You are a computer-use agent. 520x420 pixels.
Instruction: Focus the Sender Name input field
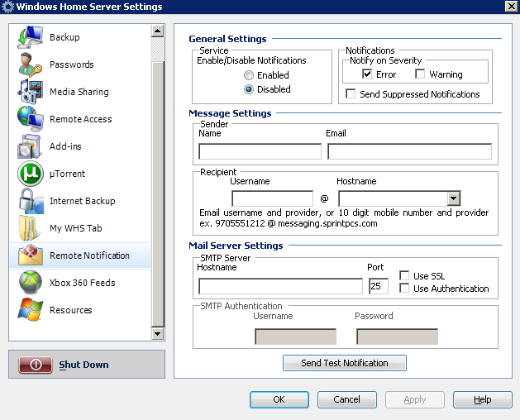tap(260, 151)
